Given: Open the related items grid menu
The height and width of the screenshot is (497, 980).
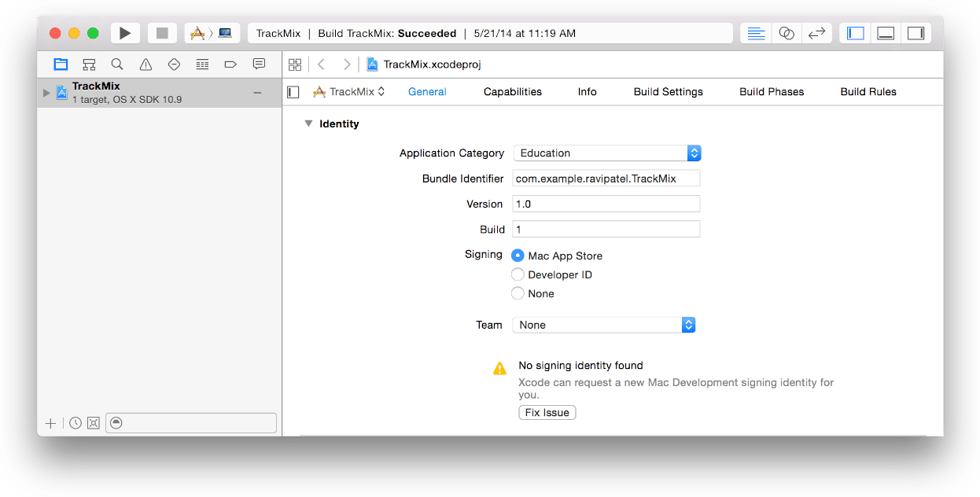Looking at the screenshot, I should [x=295, y=64].
